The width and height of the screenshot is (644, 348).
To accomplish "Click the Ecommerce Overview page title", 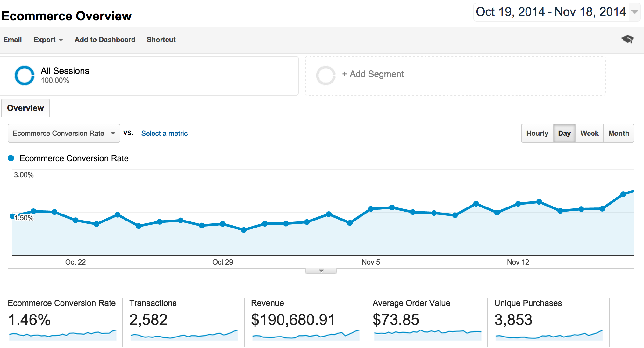I will click(x=67, y=16).
